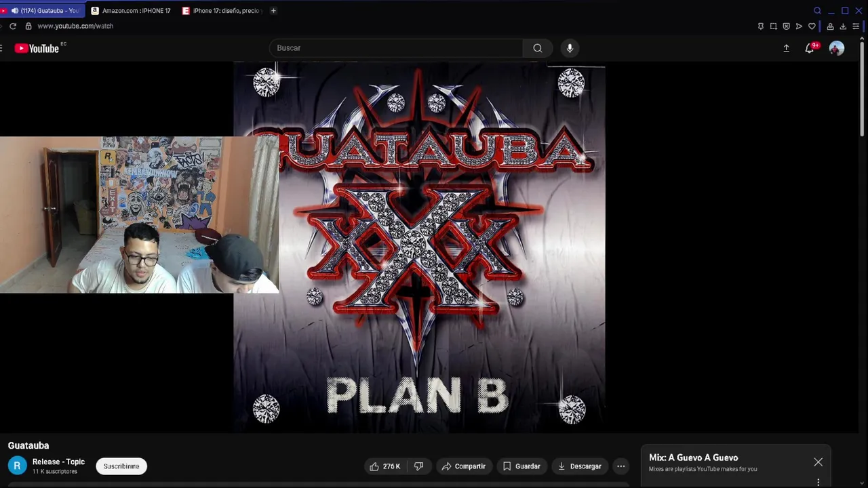Add page to bookmarks with heart icon
868x488 pixels.
tap(812, 26)
